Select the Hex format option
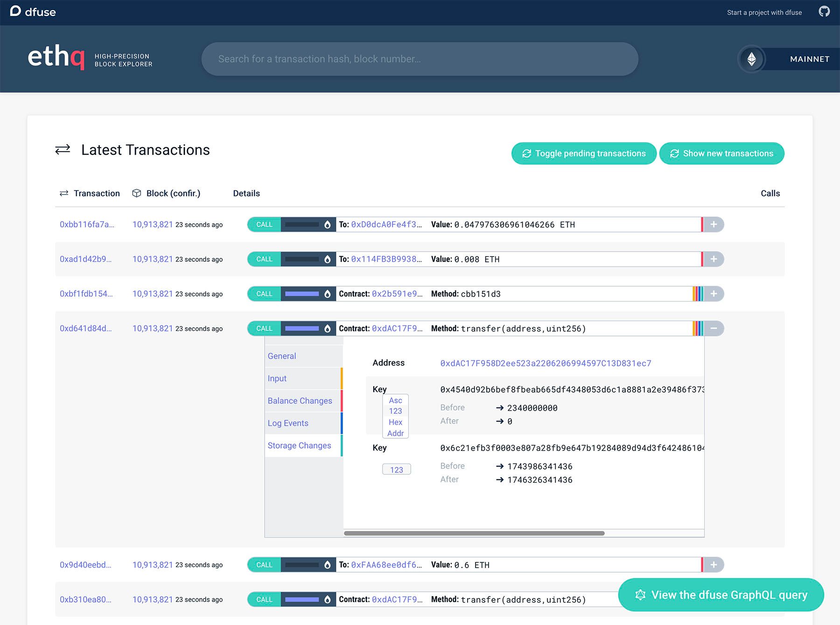This screenshot has height=625, width=840. pos(395,422)
